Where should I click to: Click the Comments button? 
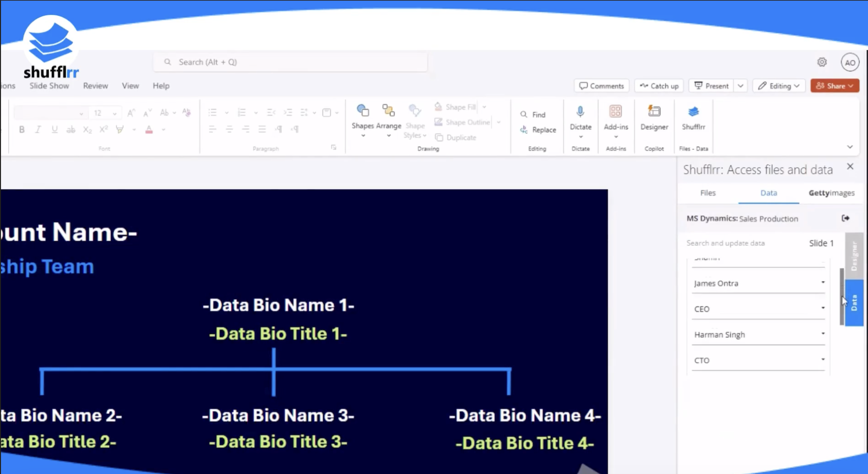(x=601, y=86)
